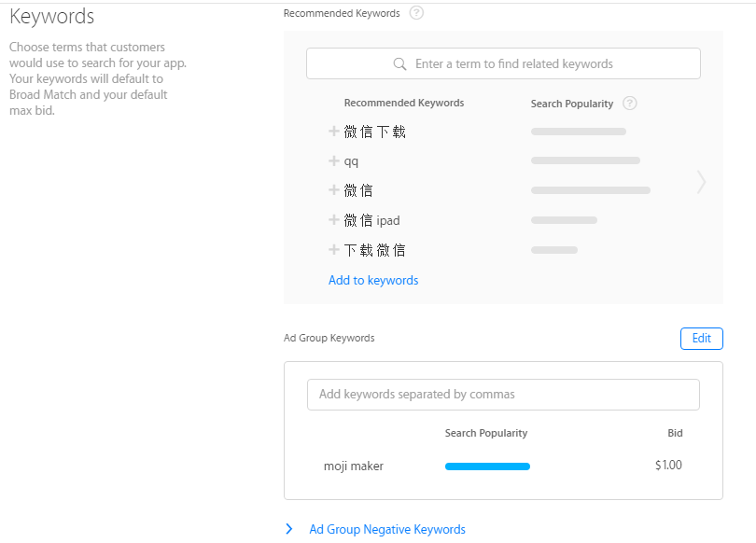The width and height of the screenshot is (756, 543).
Task: Select the qq recommended keyword text
Action: pos(351,161)
